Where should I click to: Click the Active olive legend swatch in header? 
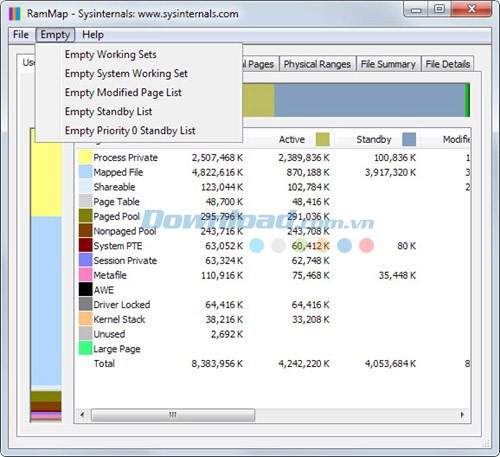pos(322,139)
